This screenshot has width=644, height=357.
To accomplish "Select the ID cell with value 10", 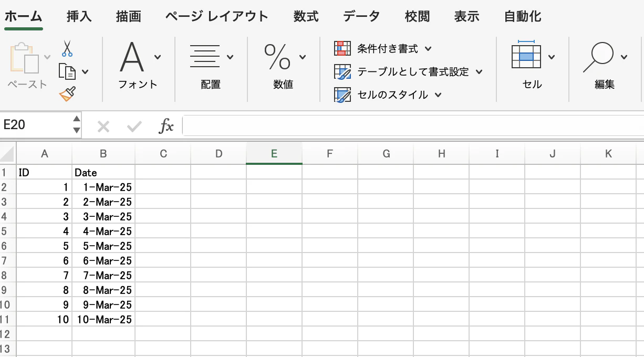I will tap(45, 319).
